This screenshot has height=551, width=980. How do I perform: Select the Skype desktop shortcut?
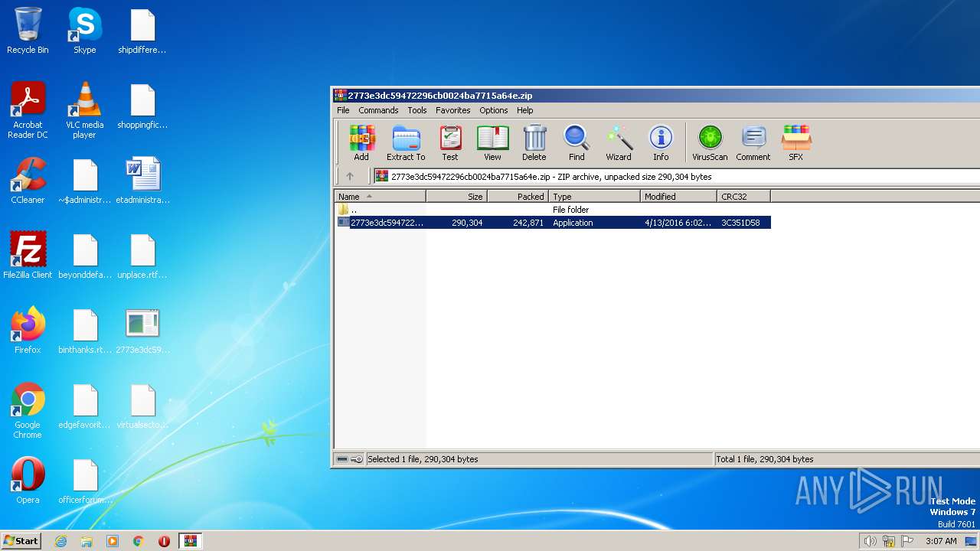click(x=84, y=31)
